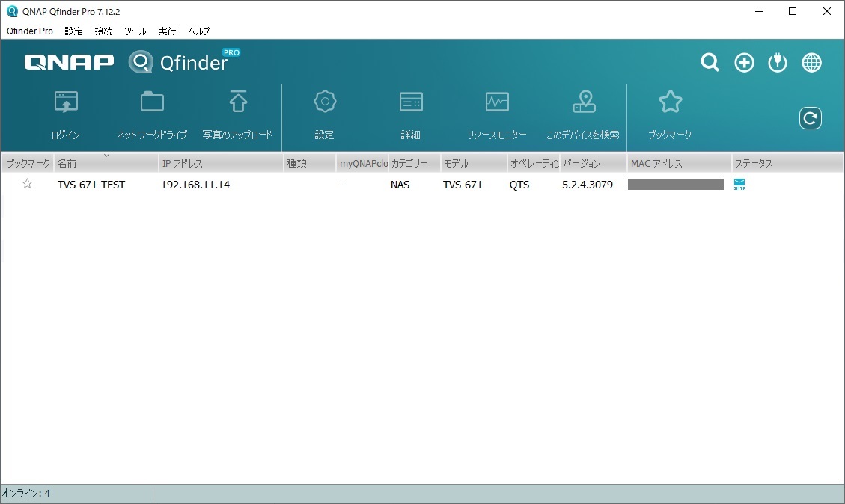845x504 pixels.
Task: Open the Qfinder Pro menu
Action: pyautogui.click(x=30, y=31)
